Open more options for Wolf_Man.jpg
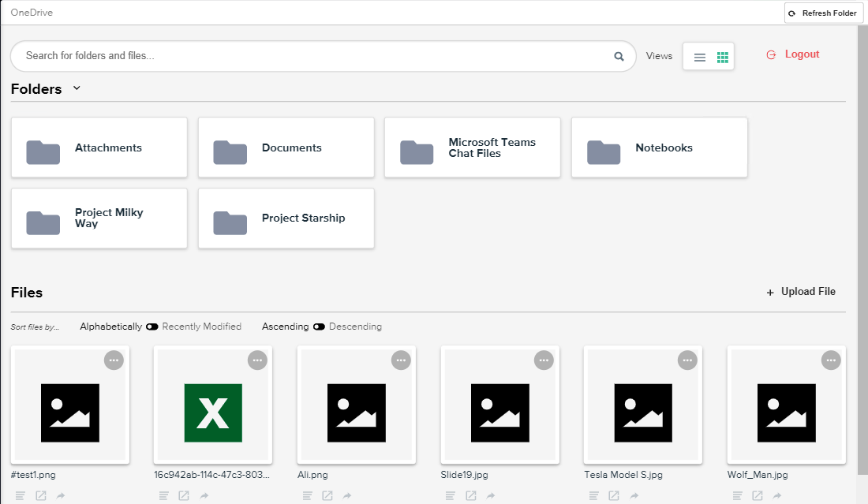 click(x=831, y=360)
